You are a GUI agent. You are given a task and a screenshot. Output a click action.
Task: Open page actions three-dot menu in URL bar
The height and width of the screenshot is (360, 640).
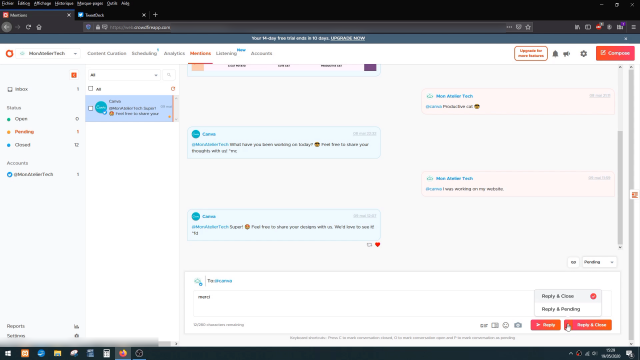(x=509, y=27)
